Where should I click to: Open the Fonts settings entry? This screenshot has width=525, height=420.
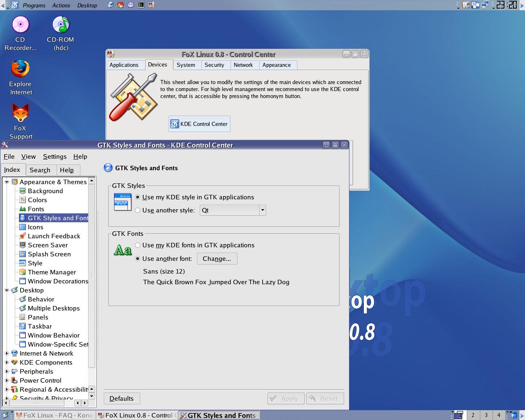coord(32,209)
